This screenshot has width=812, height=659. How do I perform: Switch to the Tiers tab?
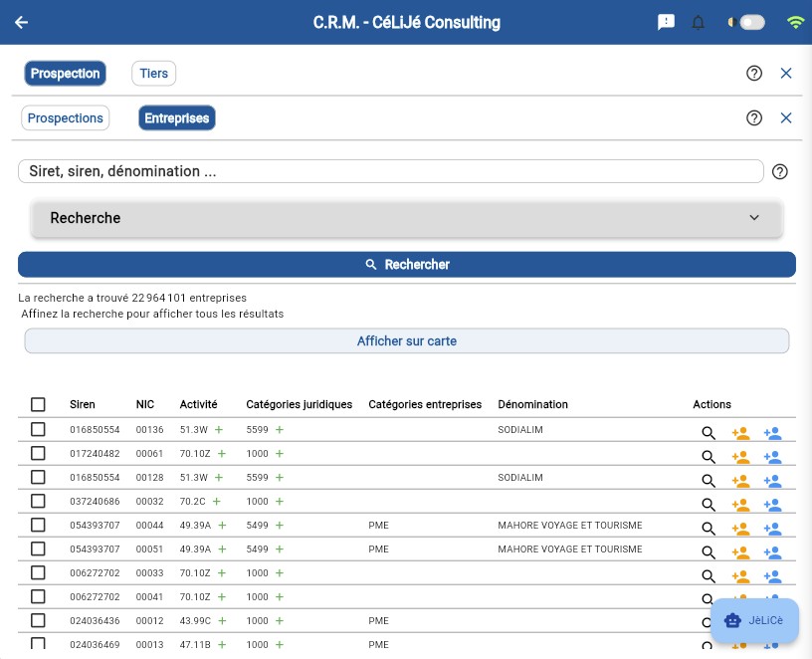[x=153, y=73]
